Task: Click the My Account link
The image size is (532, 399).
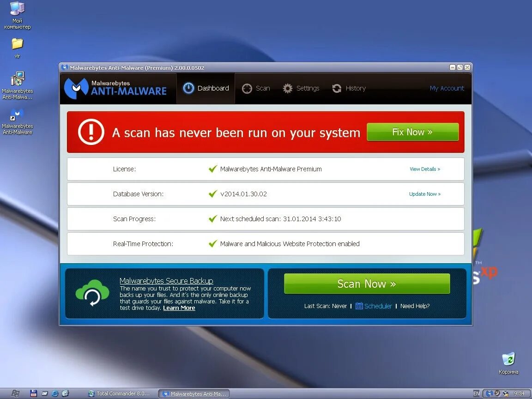Action: pos(447,88)
